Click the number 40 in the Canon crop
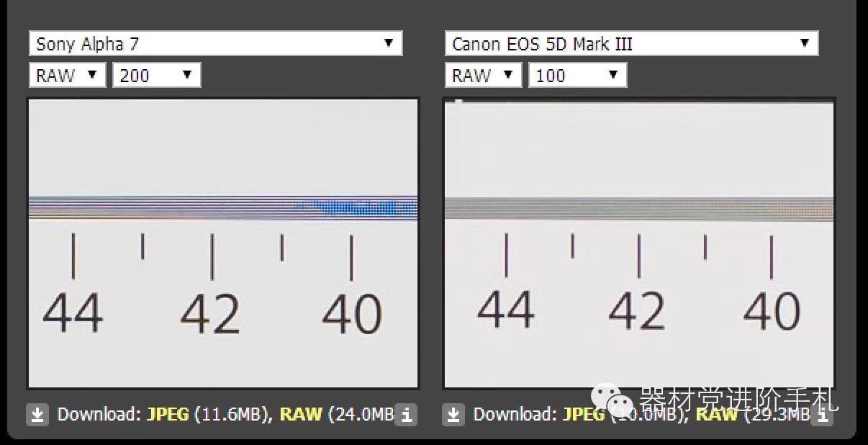868x445 pixels. tap(772, 311)
